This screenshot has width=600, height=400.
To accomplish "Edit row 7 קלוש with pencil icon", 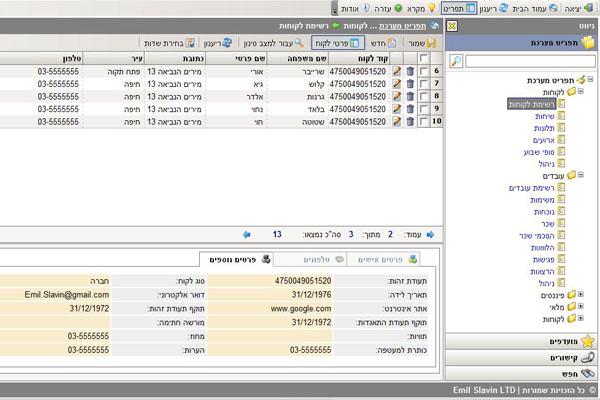I will coord(397,84).
